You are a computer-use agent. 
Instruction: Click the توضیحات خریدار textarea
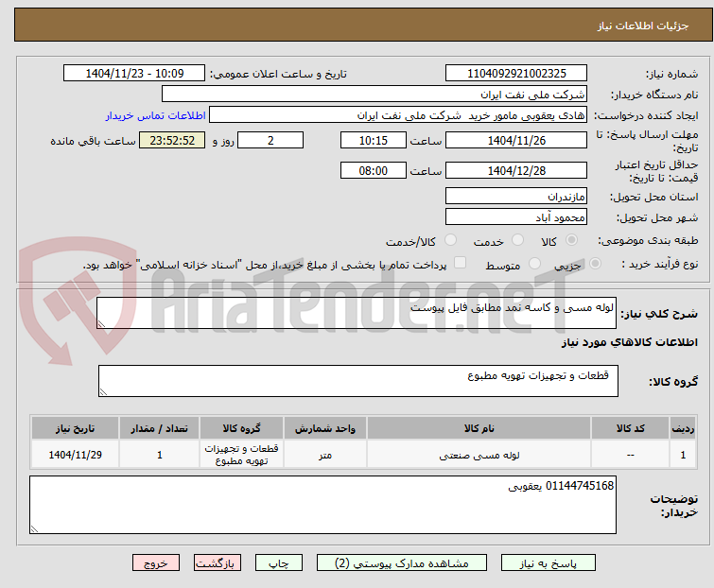click(x=322, y=505)
